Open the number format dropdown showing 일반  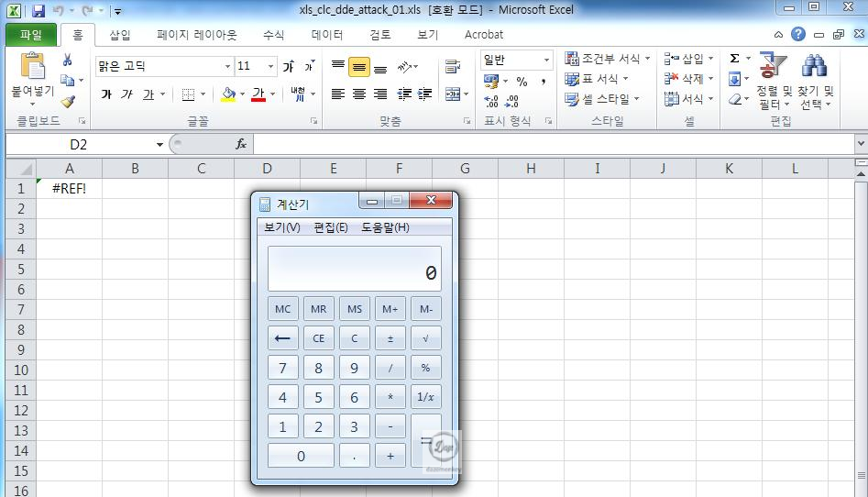click(x=546, y=60)
